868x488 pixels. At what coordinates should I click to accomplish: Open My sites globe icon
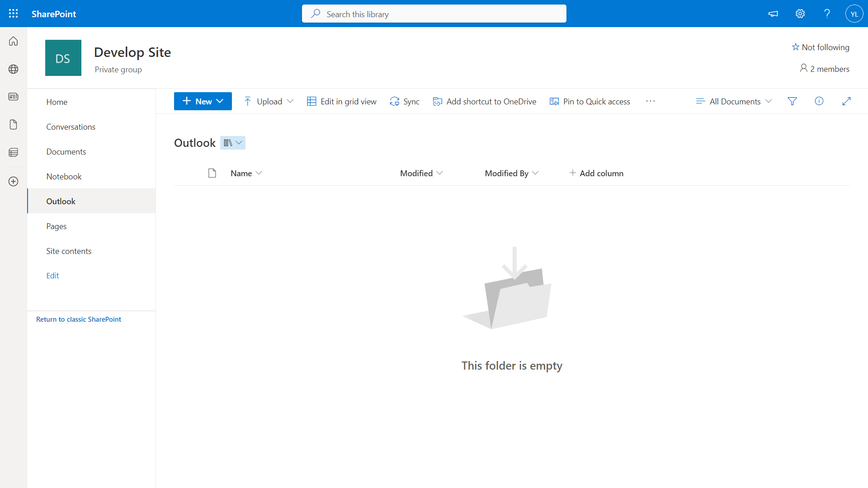[14, 69]
